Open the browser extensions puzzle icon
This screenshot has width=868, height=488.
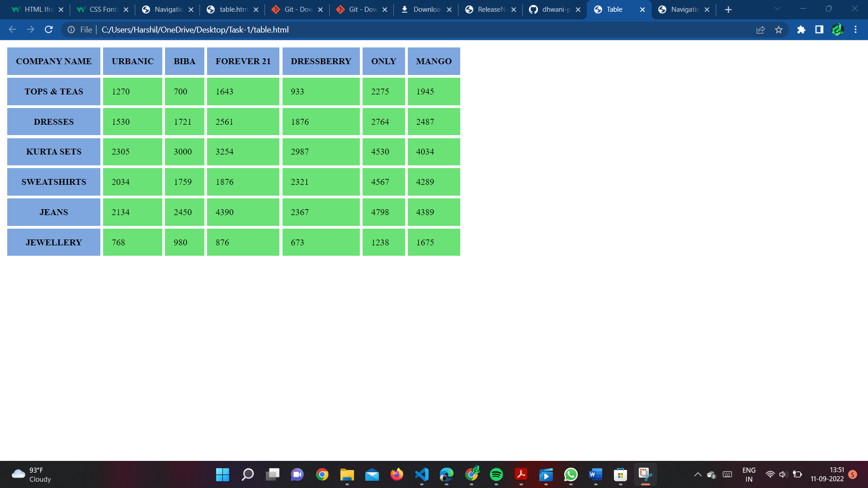click(x=801, y=30)
